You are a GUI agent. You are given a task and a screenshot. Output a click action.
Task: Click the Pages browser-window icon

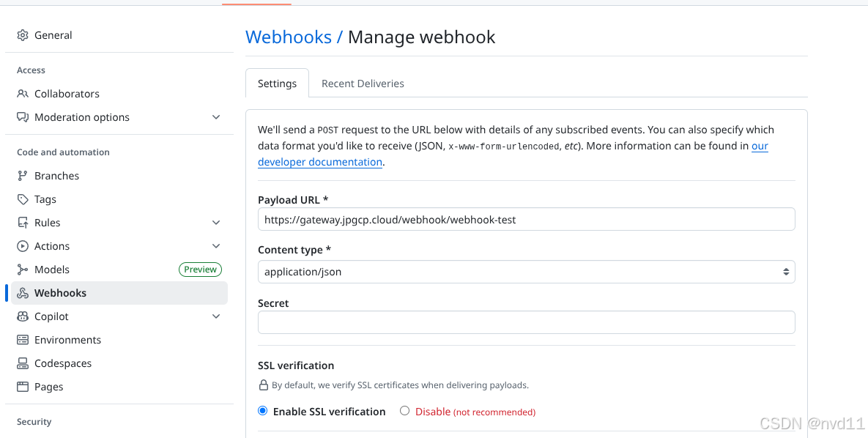coord(23,387)
